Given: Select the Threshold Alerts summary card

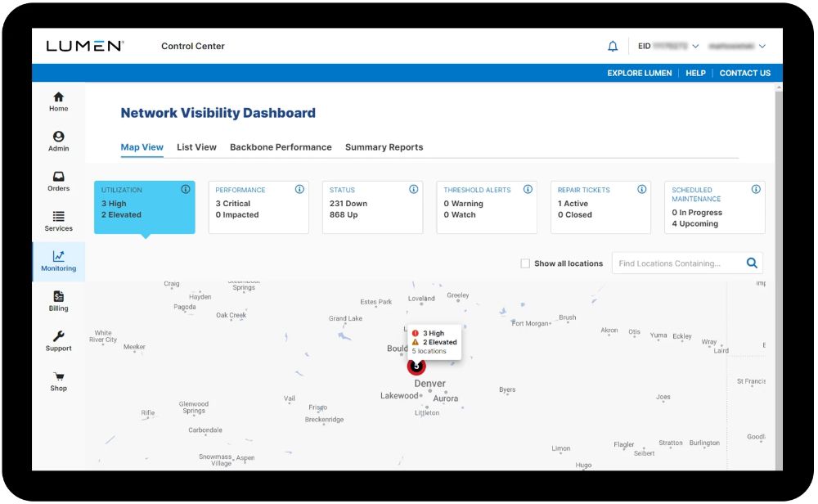Looking at the screenshot, I should pyautogui.click(x=487, y=207).
